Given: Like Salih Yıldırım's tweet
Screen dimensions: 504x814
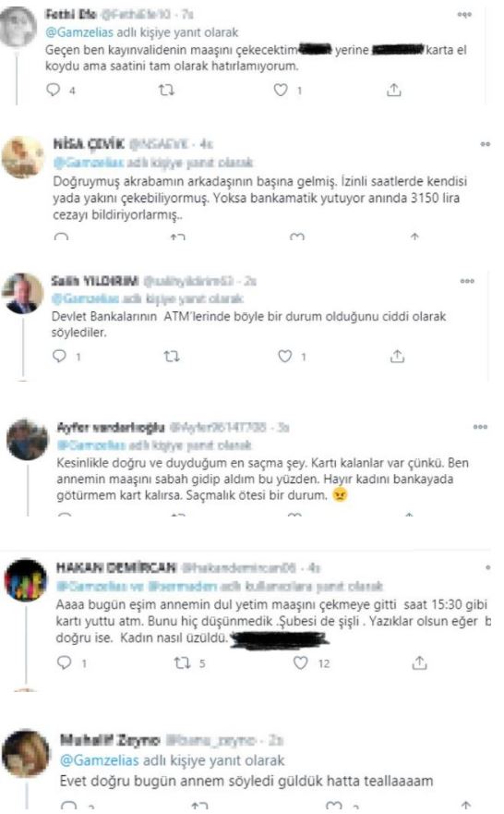Looking at the screenshot, I should 284,356.
